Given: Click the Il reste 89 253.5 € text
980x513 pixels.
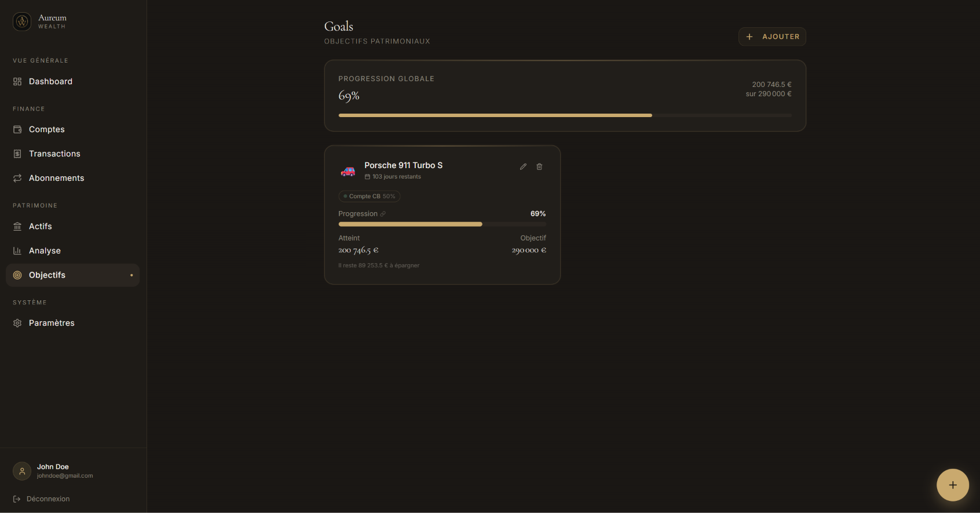Looking at the screenshot, I should coord(379,265).
